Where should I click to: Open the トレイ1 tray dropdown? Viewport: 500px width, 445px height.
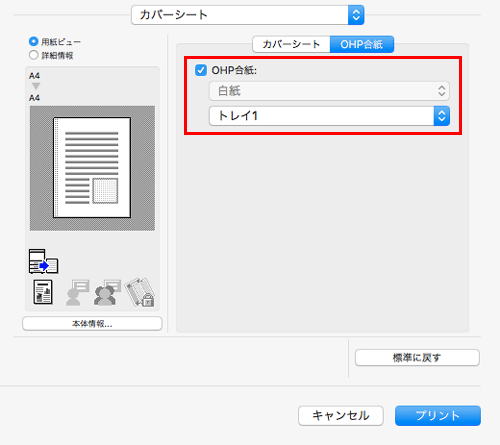329,116
